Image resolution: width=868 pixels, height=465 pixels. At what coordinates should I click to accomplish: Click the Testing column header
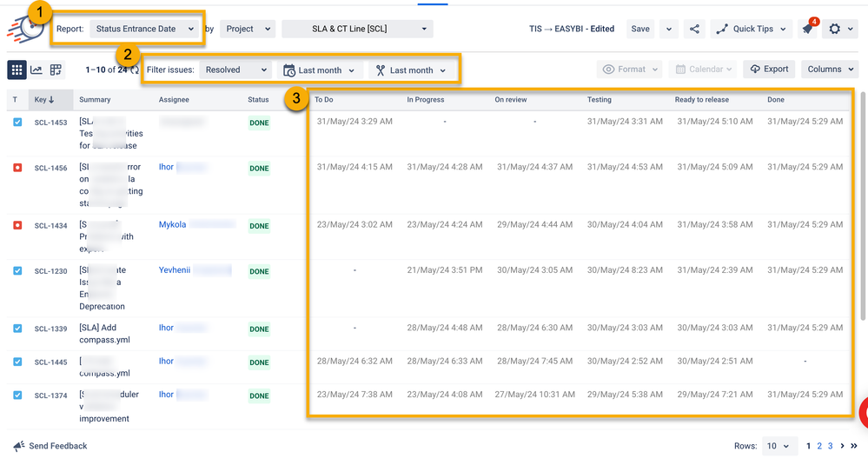599,100
